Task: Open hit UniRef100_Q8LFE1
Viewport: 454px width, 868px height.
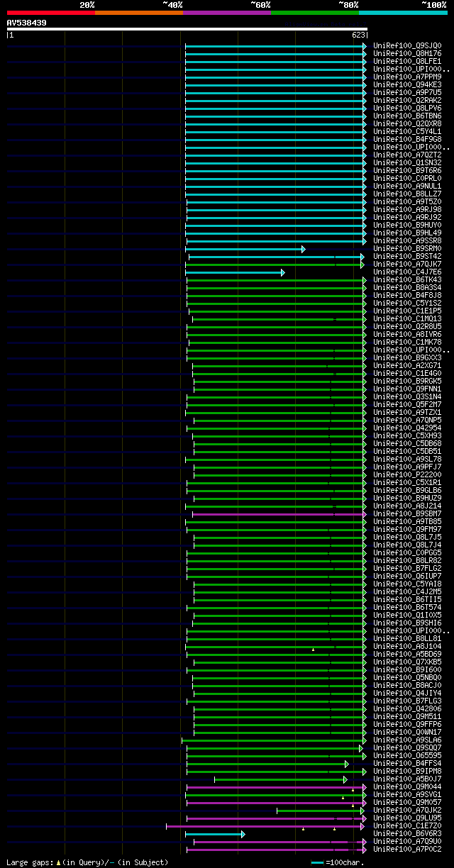Action: click(x=407, y=62)
